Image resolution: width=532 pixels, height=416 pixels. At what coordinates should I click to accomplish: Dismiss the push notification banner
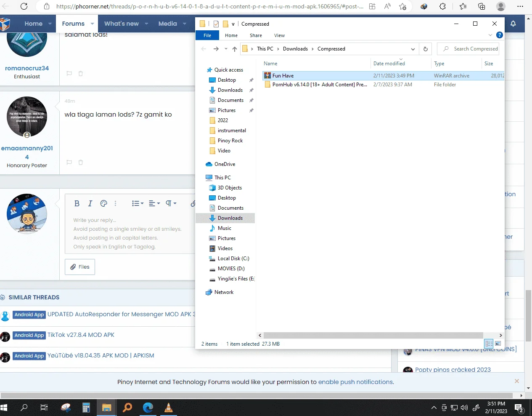pos(517,381)
